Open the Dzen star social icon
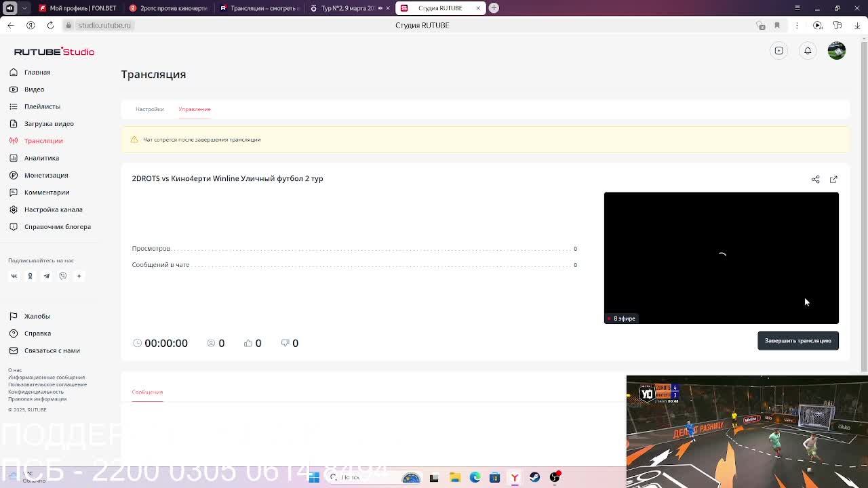Viewport: 868px width, 488px height. [79, 276]
